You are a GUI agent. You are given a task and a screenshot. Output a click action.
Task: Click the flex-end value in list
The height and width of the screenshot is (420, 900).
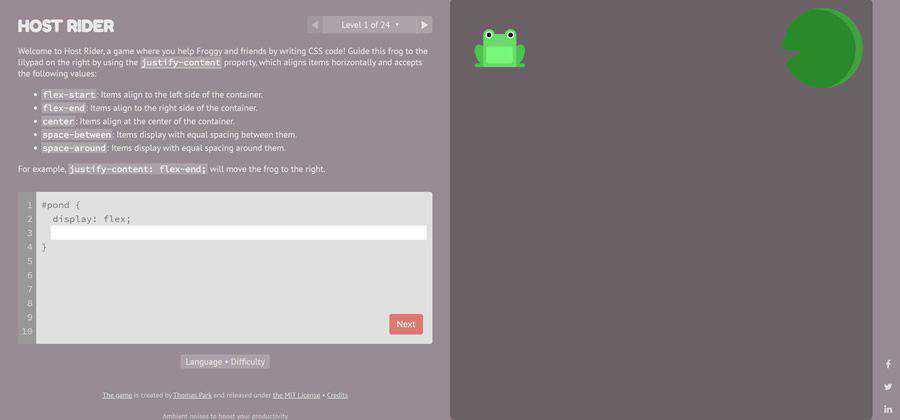(x=64, y=108)
